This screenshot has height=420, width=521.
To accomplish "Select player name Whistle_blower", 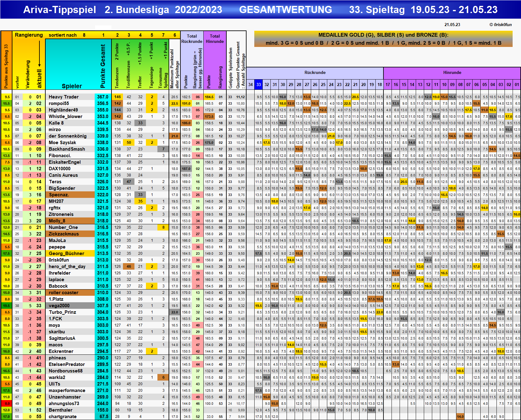I will [66, 116].
